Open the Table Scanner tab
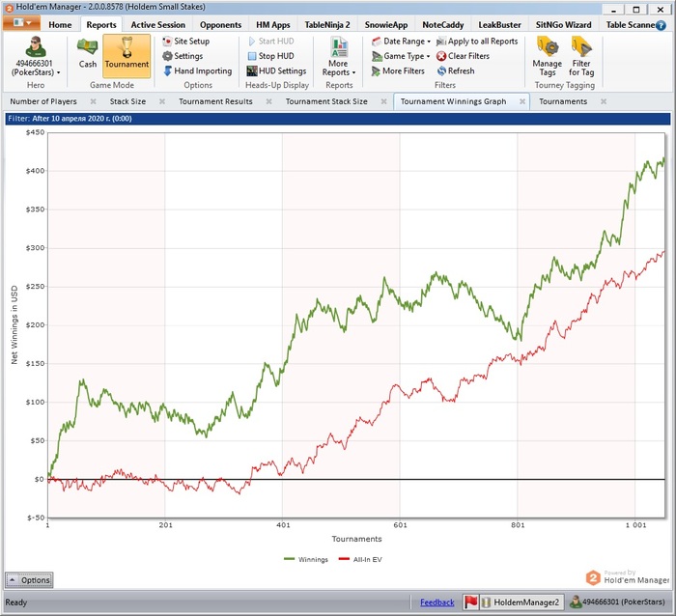The width and height of the screenshot is (676, 616). pos(631,25)
